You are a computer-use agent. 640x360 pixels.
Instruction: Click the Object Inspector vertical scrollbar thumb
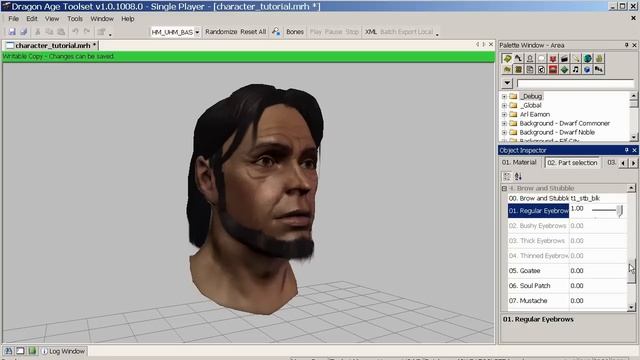tap(631, 271)
